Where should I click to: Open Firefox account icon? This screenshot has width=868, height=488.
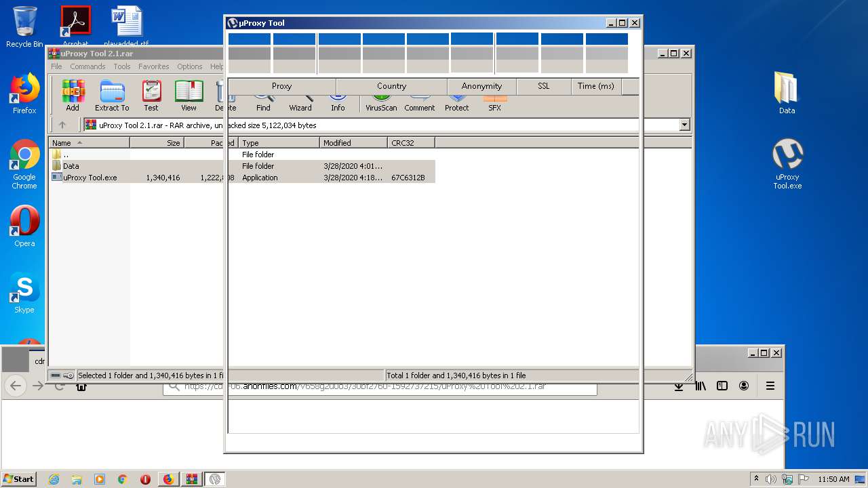pyautogui.click(x=744, y=386)
